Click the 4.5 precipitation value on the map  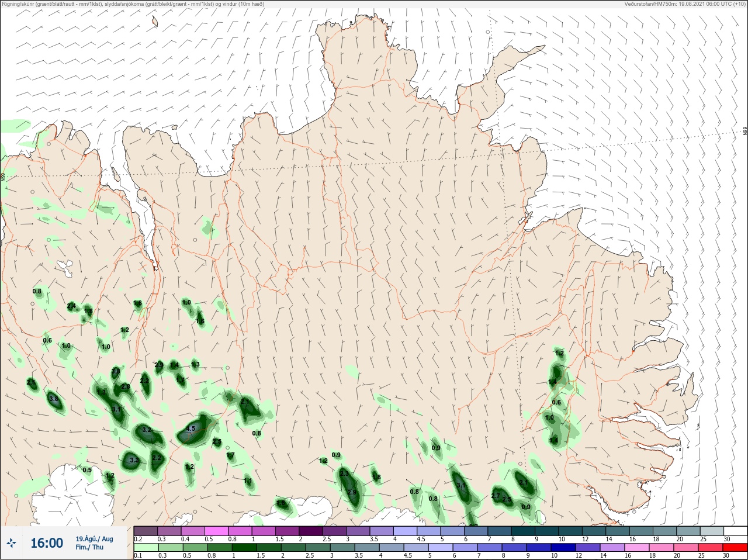pos(190,428)
